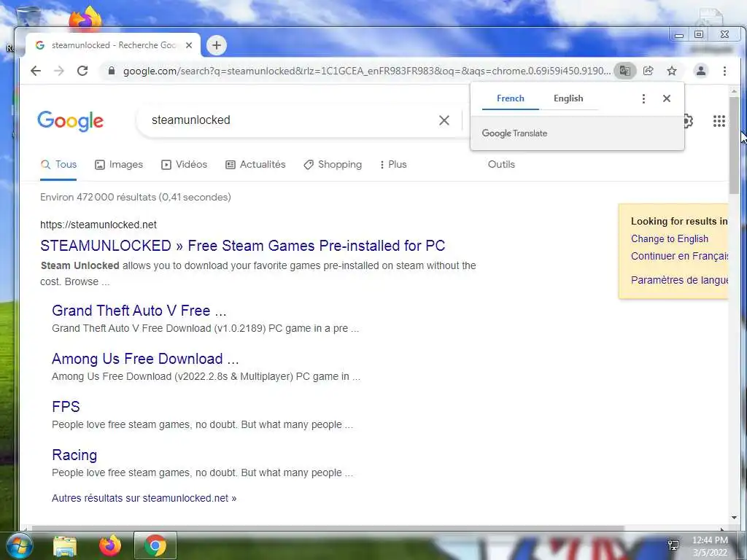Viewport: 747px width, 560px height.
Task: Clear the search box with X icon
Action: [x=444, y=120]
